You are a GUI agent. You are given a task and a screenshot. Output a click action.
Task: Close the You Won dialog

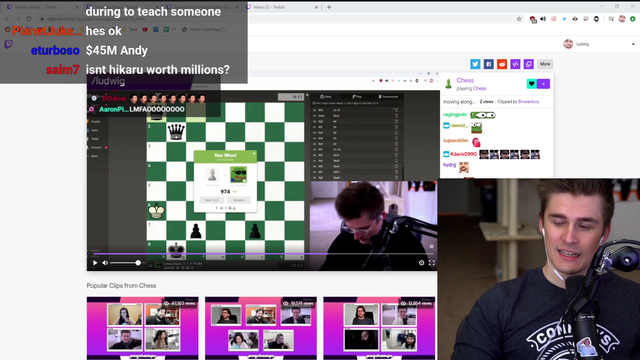tap(254, 153)
